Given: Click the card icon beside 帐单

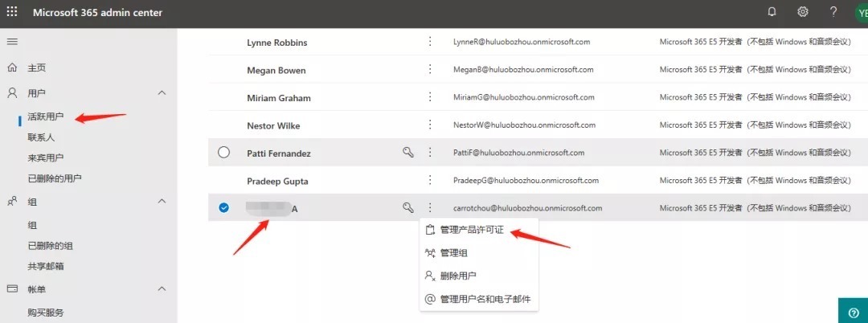Looking at the screenshot, I should tap(12, 288).
